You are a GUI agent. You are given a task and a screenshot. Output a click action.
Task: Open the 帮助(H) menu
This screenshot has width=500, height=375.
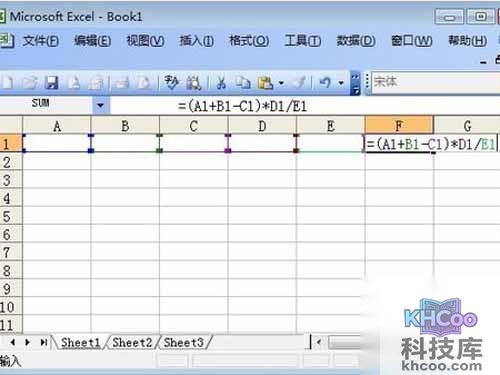(x=467, y=41)
